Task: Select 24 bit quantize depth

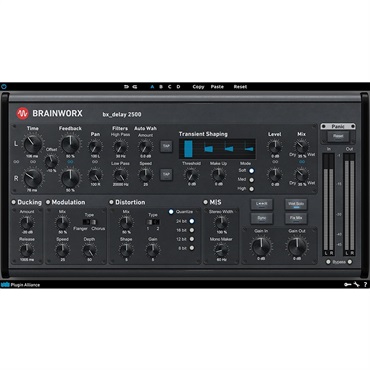Action: point(192,221)
